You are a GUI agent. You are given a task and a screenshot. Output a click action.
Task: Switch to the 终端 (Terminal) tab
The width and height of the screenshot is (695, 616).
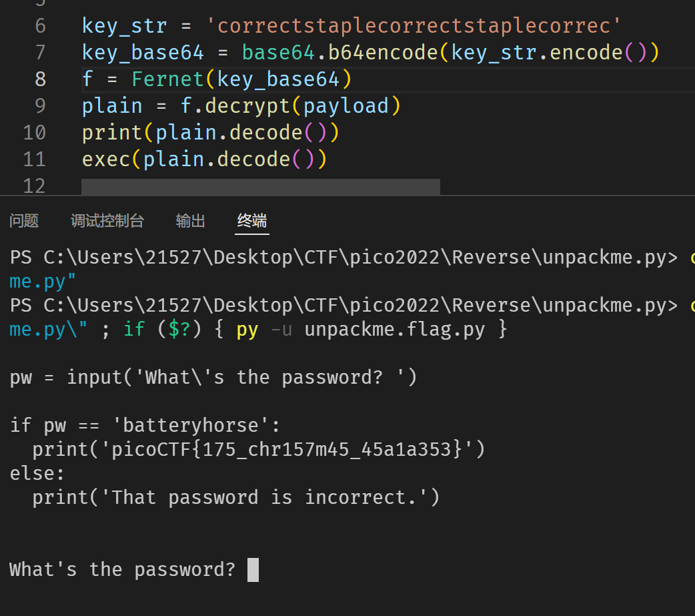[251, 221]
